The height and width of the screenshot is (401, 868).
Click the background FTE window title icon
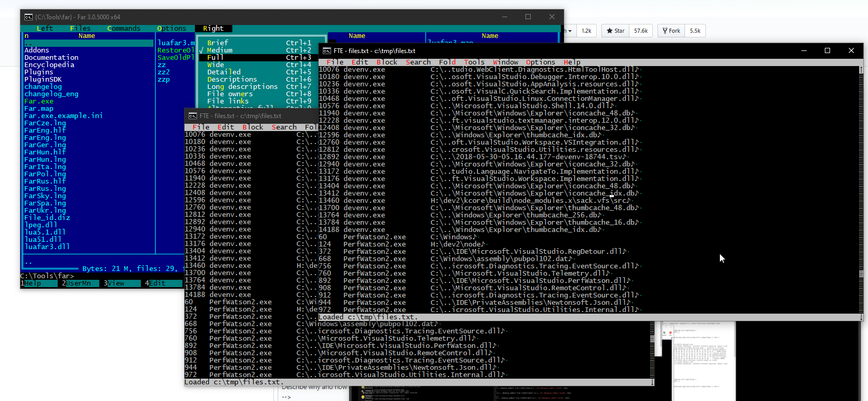193,116
